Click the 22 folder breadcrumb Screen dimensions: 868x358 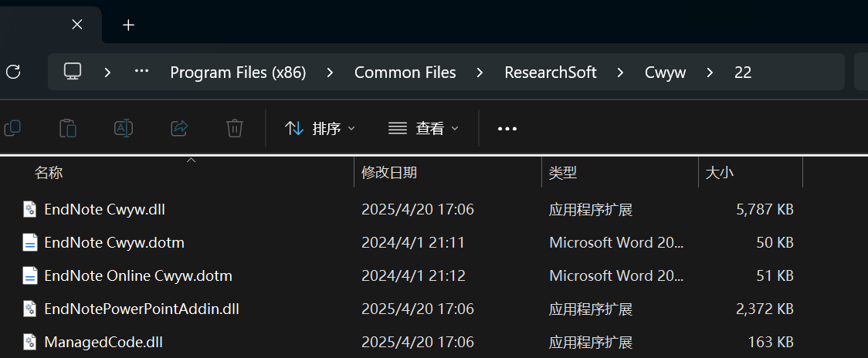pos(743,73)
